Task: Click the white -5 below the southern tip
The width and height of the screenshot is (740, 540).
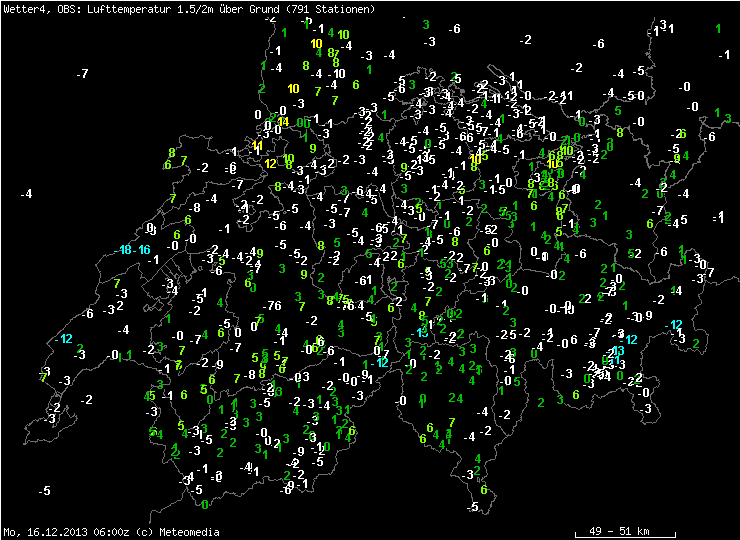Action: pyautogui.click(x=473, y=508)
